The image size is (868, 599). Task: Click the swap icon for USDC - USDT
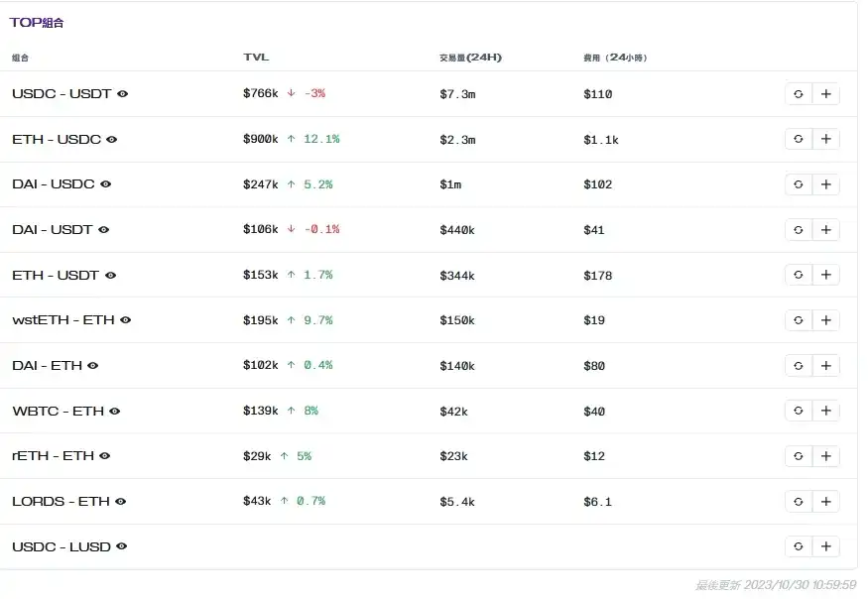click(799, 94)
